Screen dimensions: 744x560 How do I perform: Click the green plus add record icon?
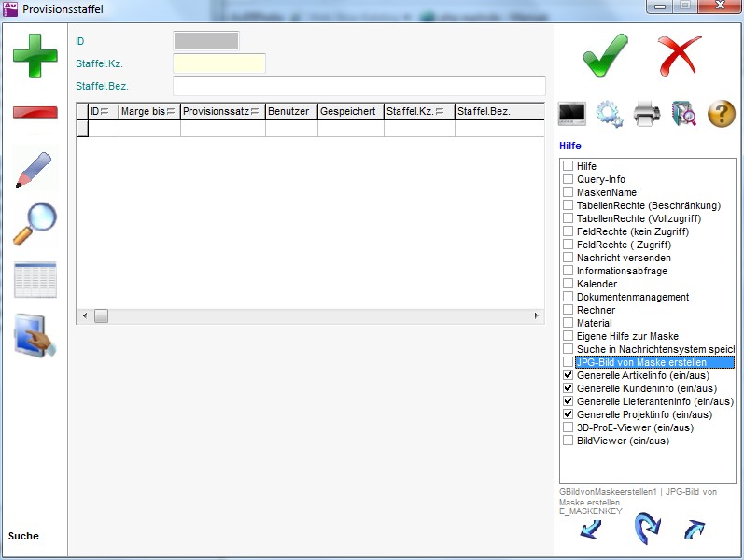35,55
